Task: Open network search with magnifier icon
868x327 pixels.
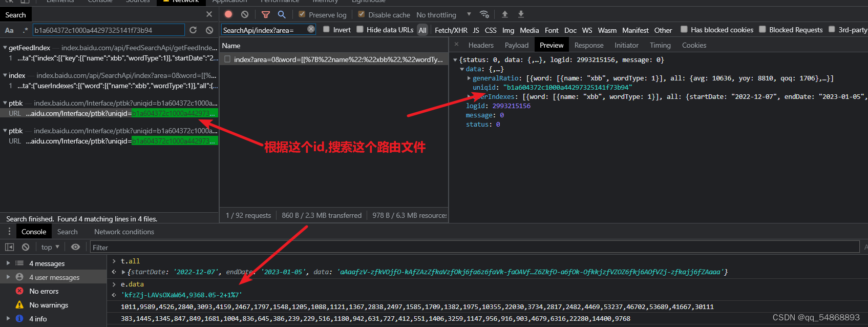Action: pyautogui.click(x=282, y=14)
